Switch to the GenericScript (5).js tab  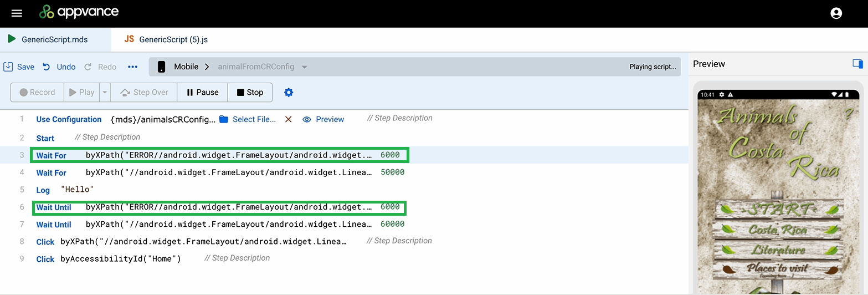point(166,39)
